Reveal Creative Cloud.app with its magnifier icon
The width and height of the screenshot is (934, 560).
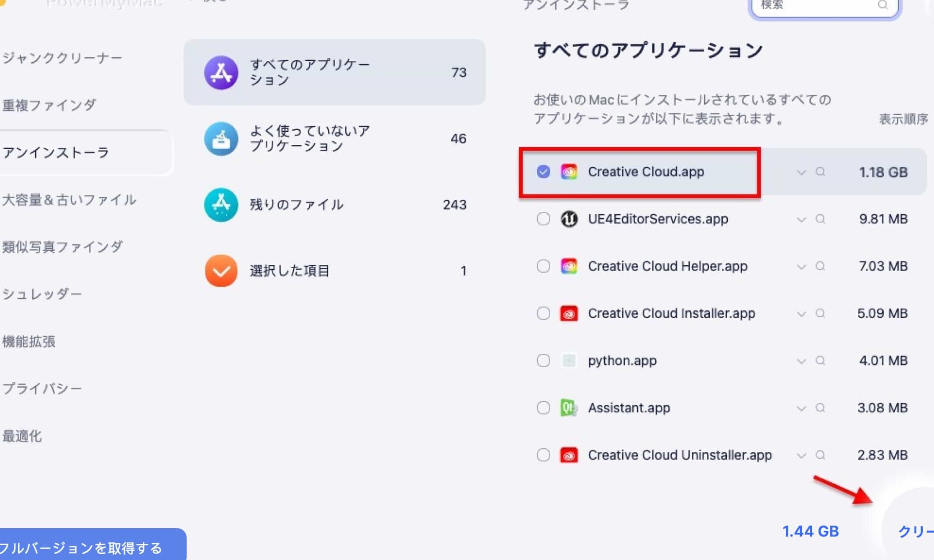[x=820, y=172]
